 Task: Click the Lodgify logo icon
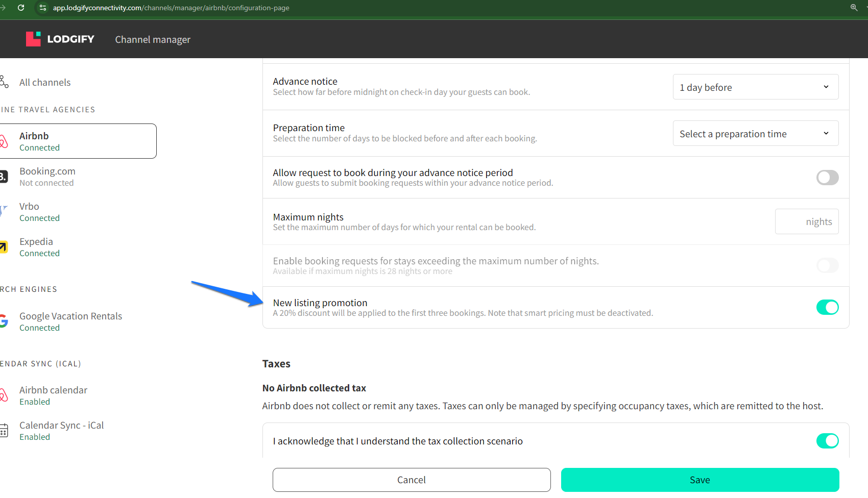point(33,39)
